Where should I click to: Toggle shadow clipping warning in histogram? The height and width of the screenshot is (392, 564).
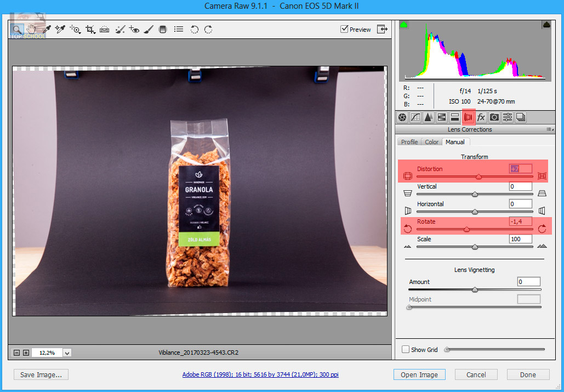[404, 25]
